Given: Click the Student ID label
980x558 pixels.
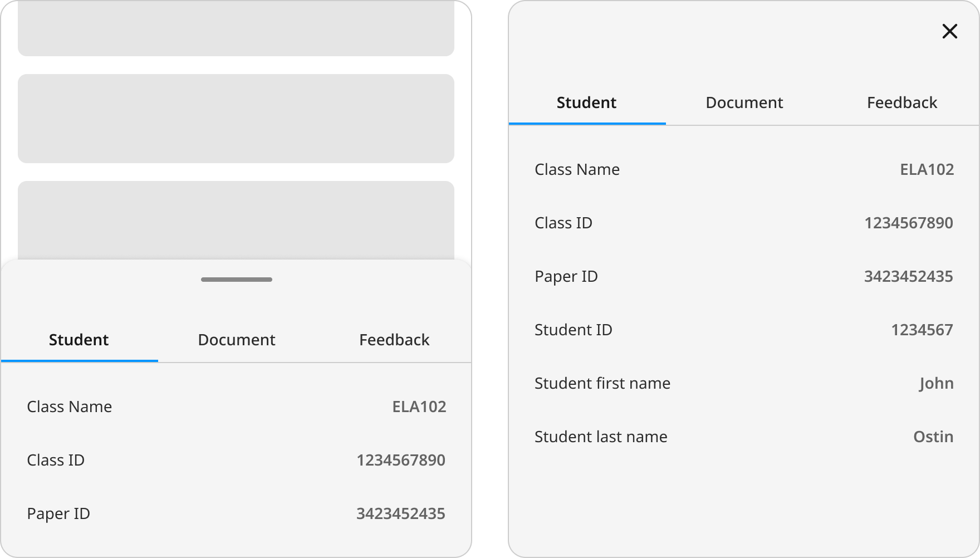Looking at the screenshot, I should click(574, 330).
